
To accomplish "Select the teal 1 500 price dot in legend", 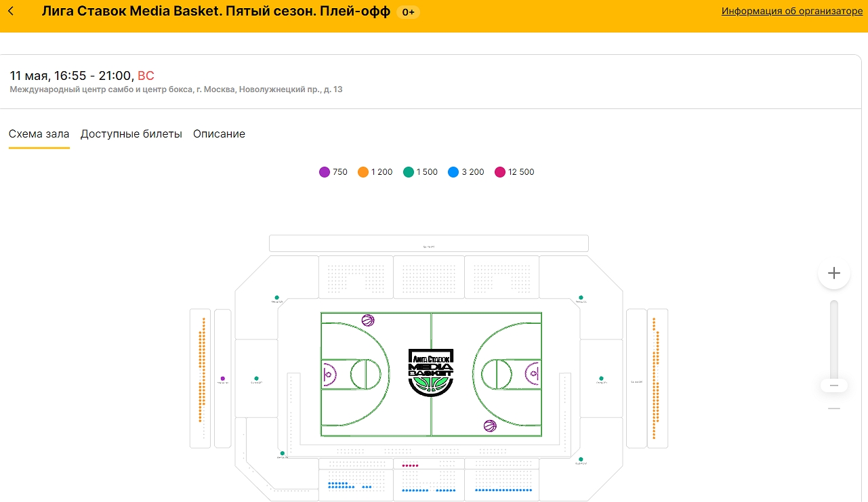I will pyautogui.click(x=407, y=171).
